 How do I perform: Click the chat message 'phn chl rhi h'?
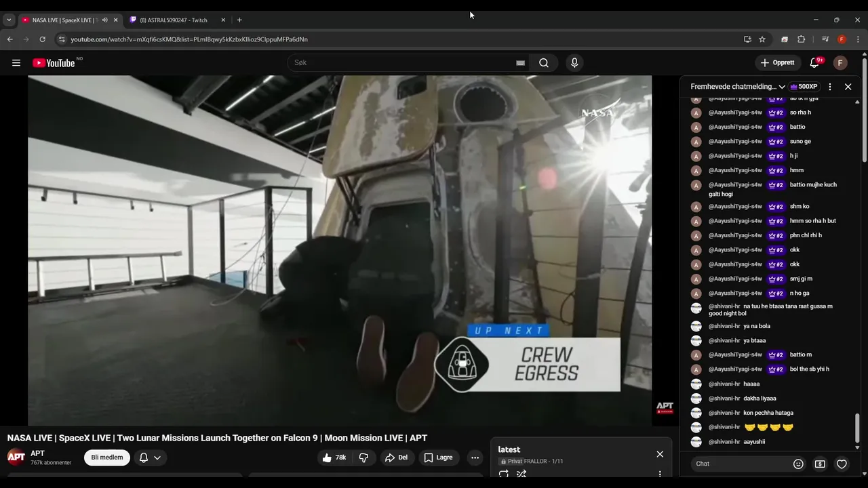click(806, 235)
